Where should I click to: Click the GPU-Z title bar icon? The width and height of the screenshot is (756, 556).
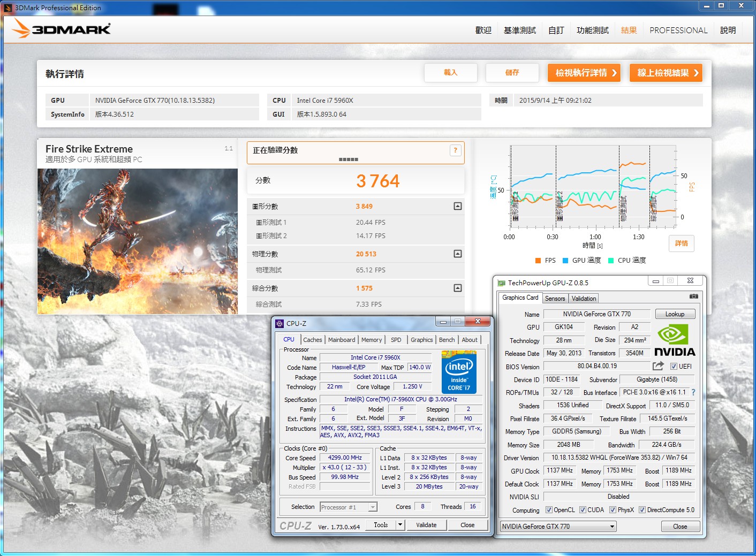(x=501, y=283)
